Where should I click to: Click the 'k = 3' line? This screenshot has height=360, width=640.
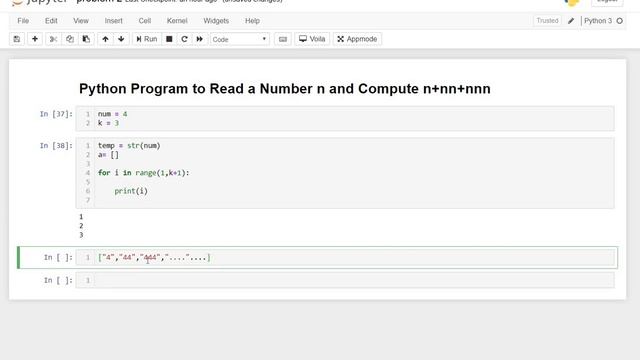point(108,123)
